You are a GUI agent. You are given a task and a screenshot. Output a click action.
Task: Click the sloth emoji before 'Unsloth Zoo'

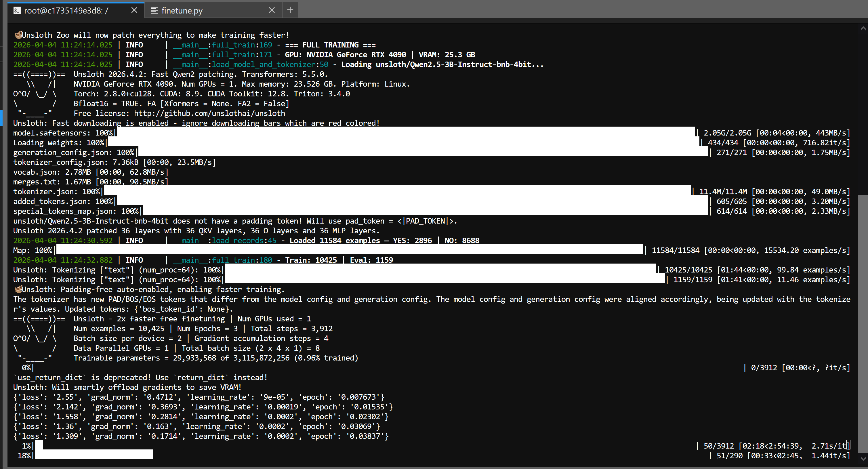[18, 35]
